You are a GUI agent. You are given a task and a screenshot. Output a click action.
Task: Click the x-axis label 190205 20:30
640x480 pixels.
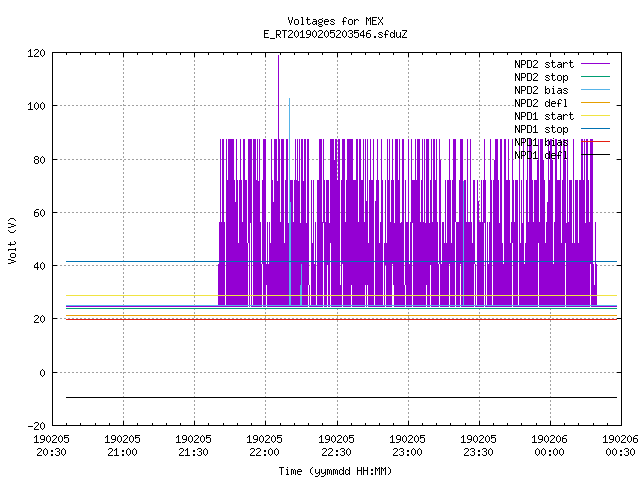point(51,446)
